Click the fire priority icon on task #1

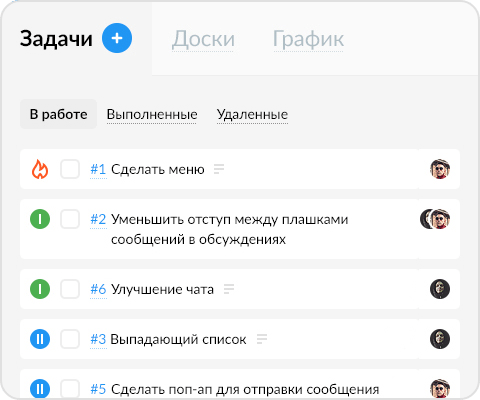click(x=40, y=169)
